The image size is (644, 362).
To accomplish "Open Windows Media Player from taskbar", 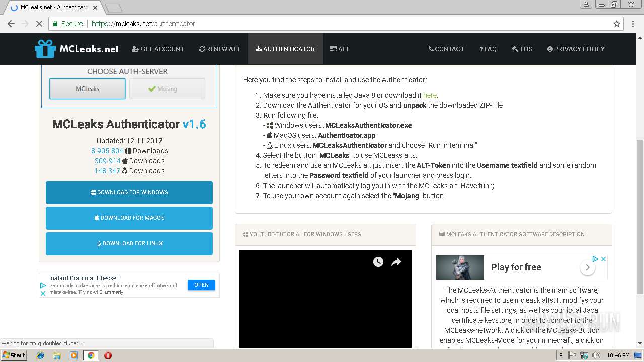I will pyautogui.click(x=74, y=355).
